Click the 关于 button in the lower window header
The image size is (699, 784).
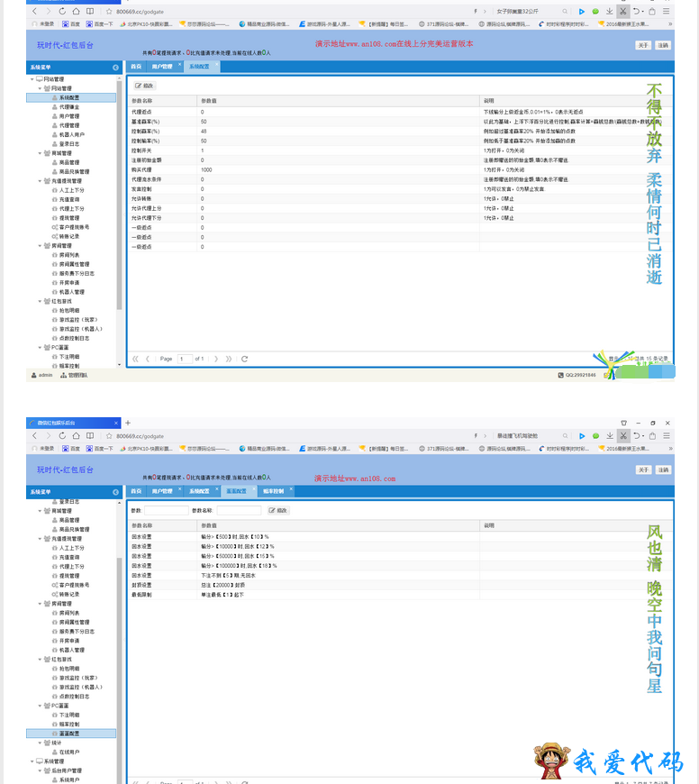pos(643,470)
